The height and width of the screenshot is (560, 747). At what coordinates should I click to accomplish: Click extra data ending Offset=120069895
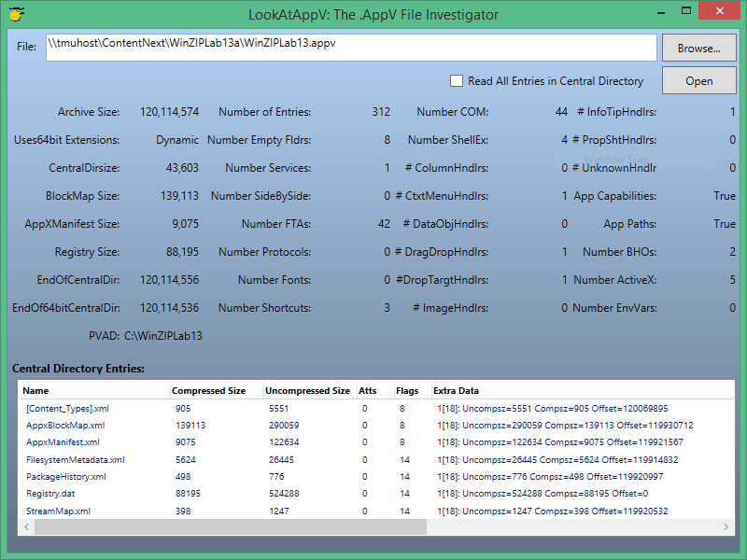[553, 409]
